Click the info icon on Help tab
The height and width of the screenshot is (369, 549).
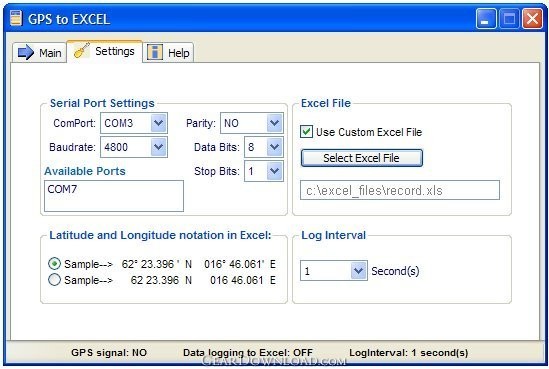[155, 53]
